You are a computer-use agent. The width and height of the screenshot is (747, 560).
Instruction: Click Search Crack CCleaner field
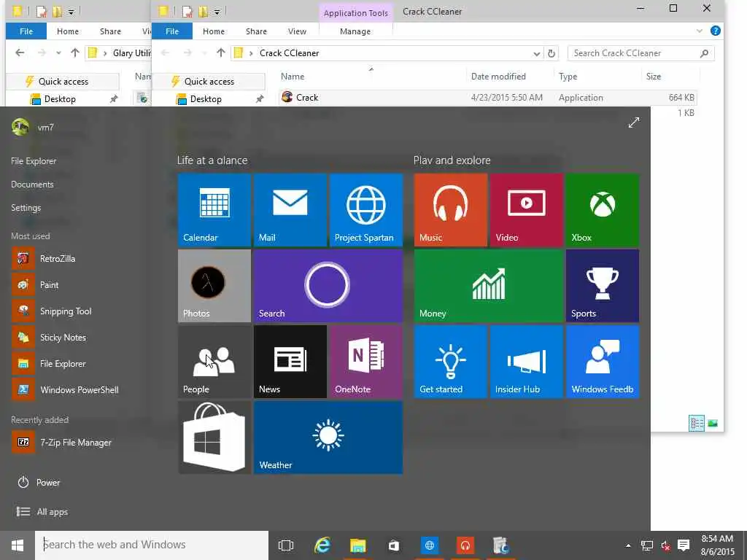pos(640,53)
